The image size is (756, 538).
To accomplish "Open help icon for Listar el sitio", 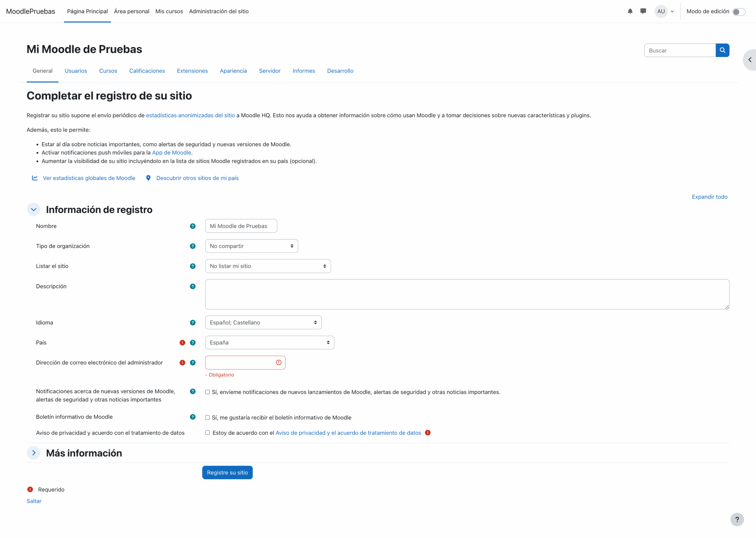I will pyautogui.click(x=193, y=266).
